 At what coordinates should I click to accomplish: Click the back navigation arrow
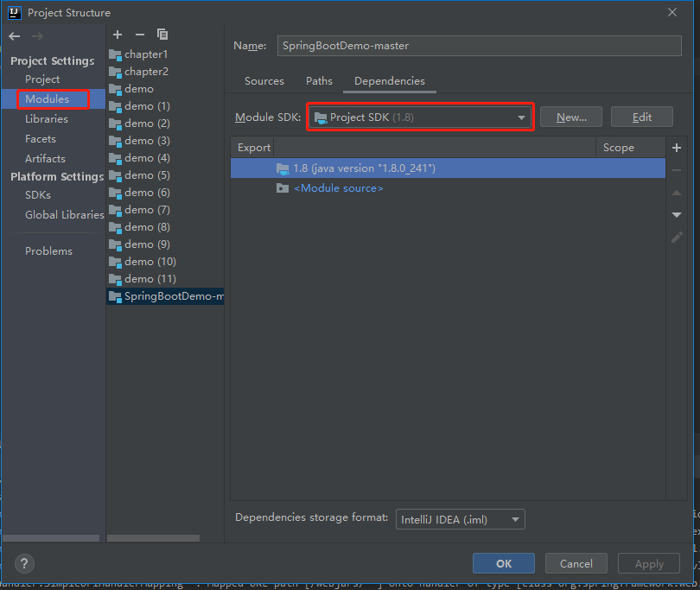point(15,36)
